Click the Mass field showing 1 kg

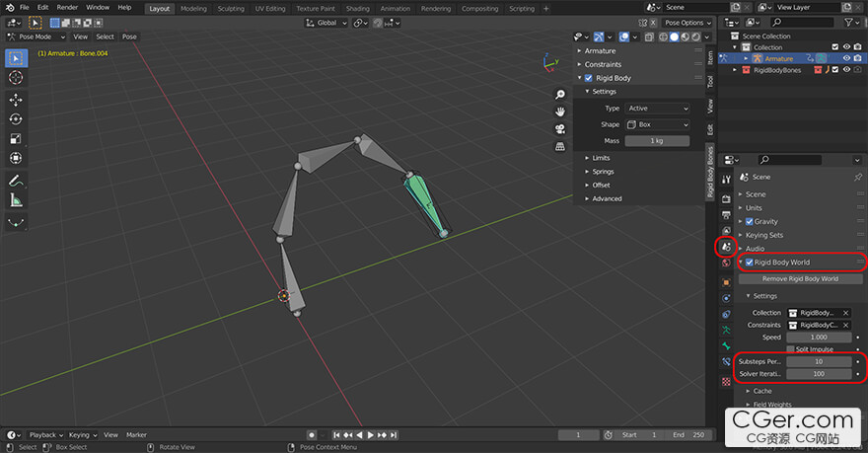(657, 141)
